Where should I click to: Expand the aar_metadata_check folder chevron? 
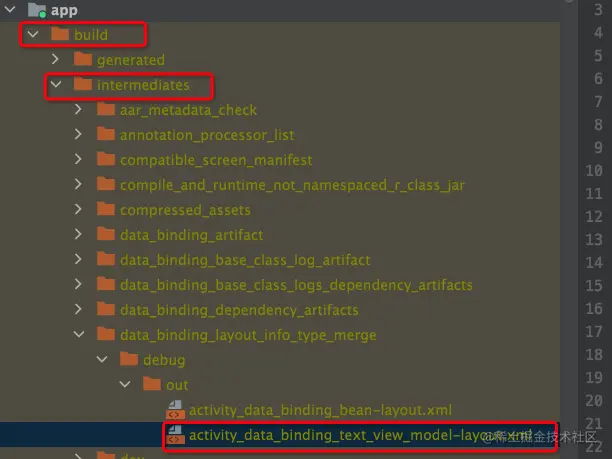(78, 109)
